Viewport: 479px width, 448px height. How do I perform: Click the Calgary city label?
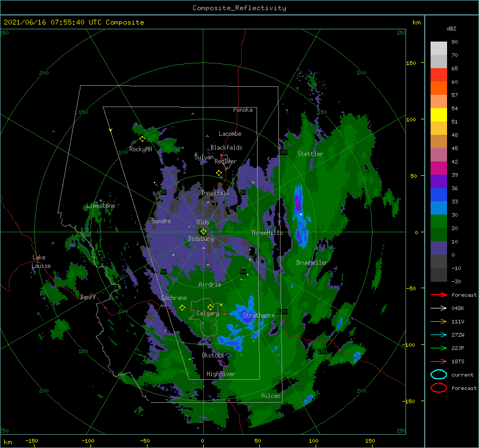208,313
